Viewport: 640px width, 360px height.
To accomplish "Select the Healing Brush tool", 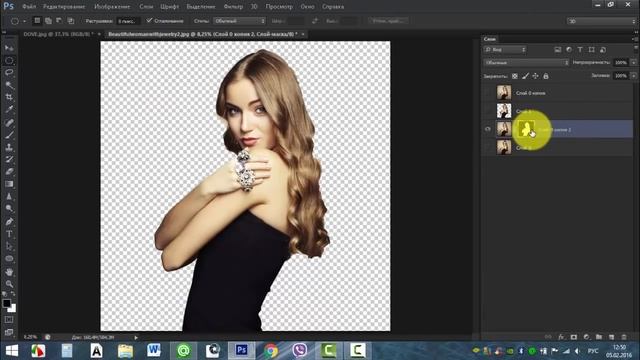I will [x=9, y=122].
